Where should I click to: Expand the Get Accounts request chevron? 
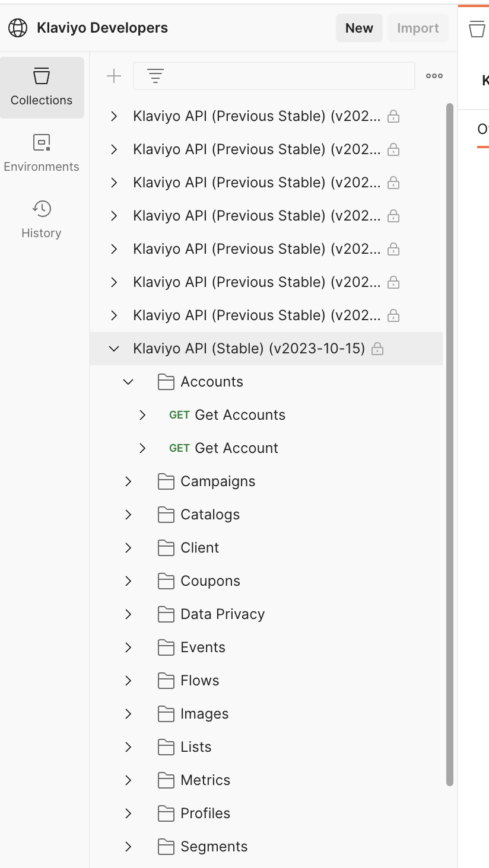142,415
